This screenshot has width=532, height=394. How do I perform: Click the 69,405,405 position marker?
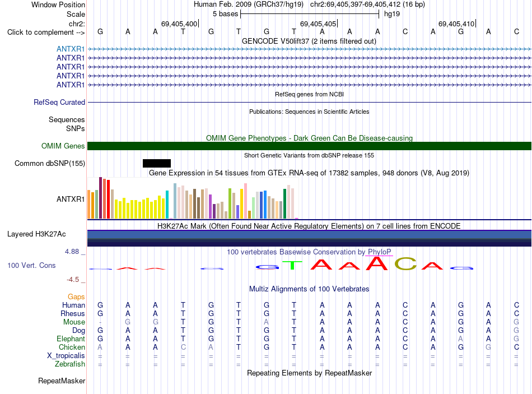click(x=318, y=24)
